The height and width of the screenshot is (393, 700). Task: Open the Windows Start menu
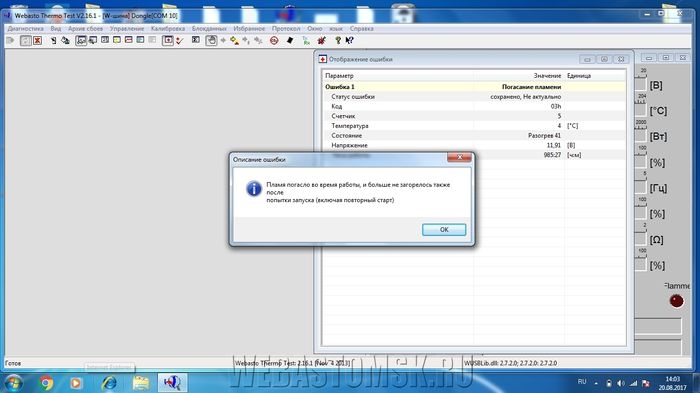pos(13,383)
